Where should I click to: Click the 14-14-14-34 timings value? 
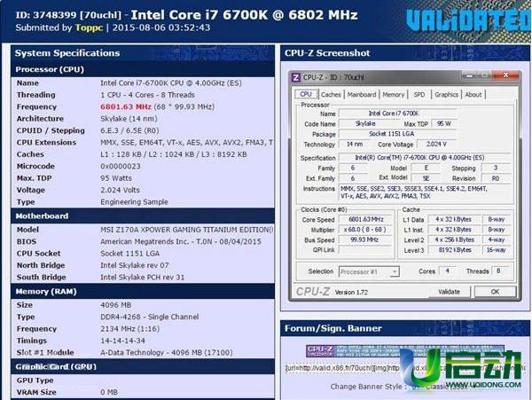pyautogui.click(x=122, y=341)
